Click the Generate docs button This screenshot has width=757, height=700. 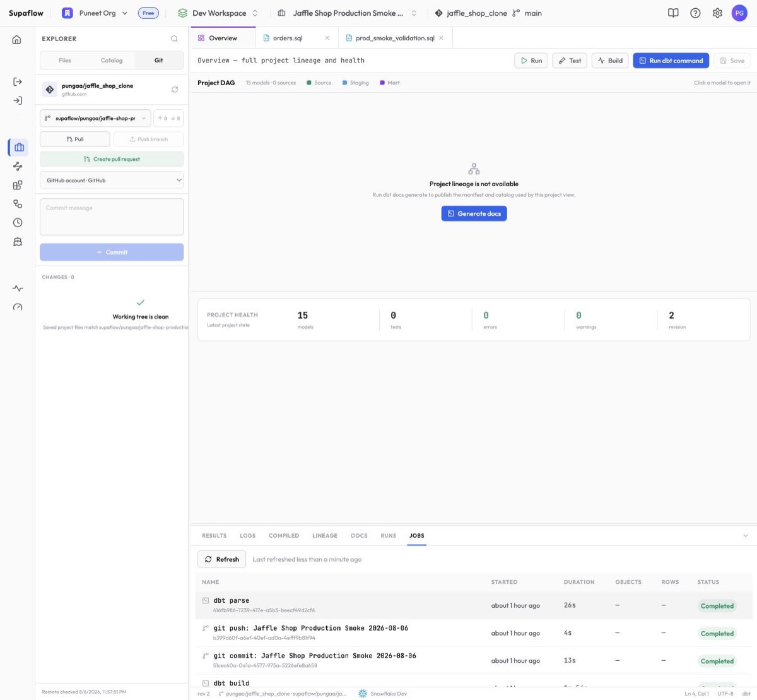[x=474, y=214]
